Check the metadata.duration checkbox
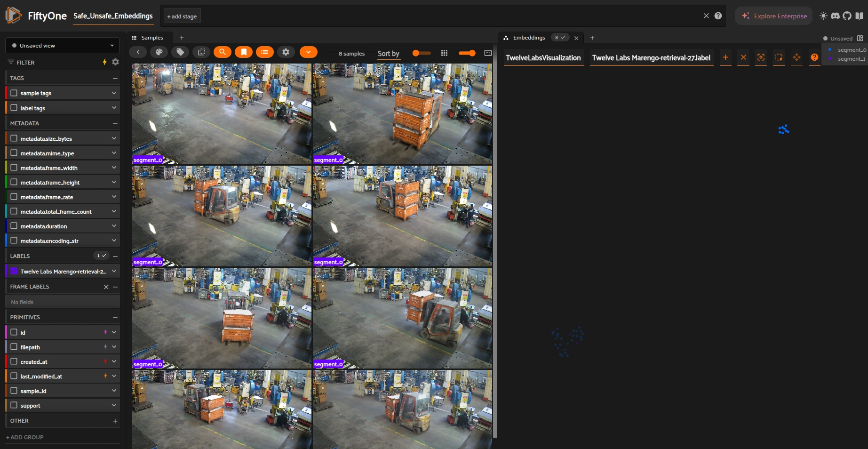 (14, 226)
